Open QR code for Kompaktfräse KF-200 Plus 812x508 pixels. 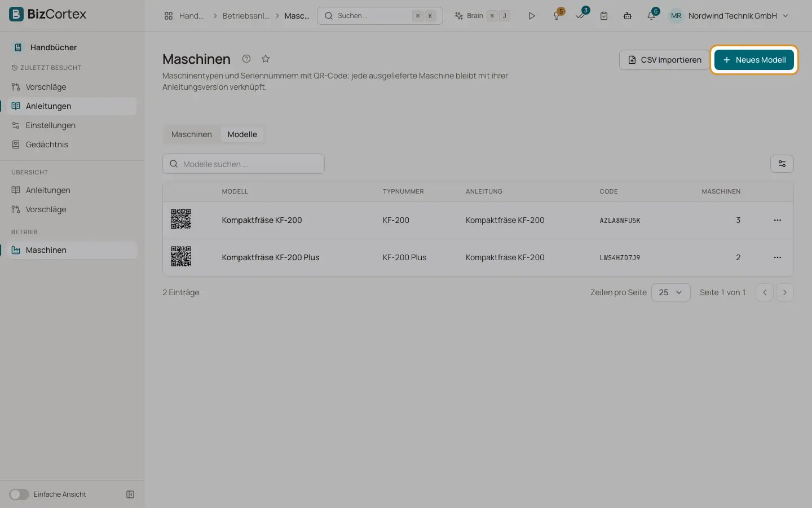click(x=181, y=257)
